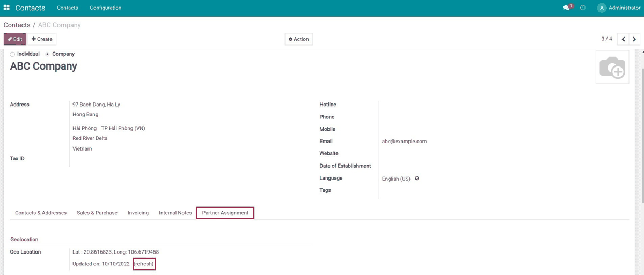Click the Create button

[42, 39]
